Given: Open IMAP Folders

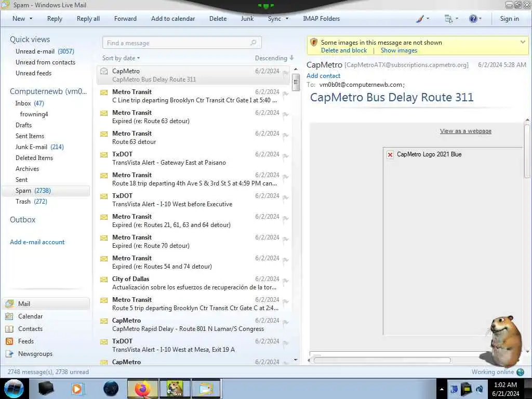Looking at the screenshot, I should (x=321, y=19).
